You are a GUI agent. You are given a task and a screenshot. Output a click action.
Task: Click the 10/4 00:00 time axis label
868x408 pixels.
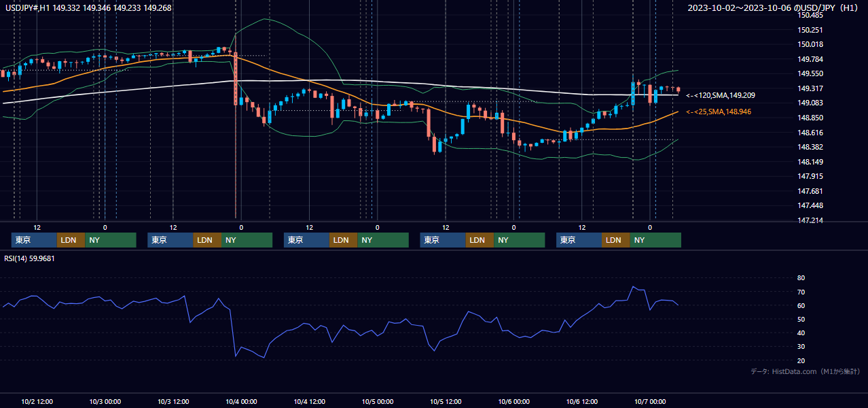(241, 401)
